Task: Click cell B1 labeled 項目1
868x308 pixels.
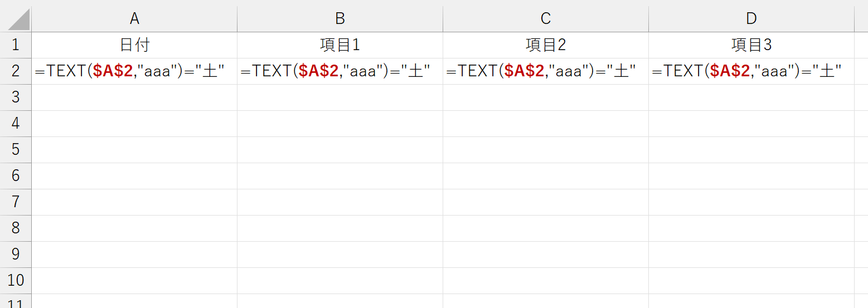Action: click(x=340, y=45)
